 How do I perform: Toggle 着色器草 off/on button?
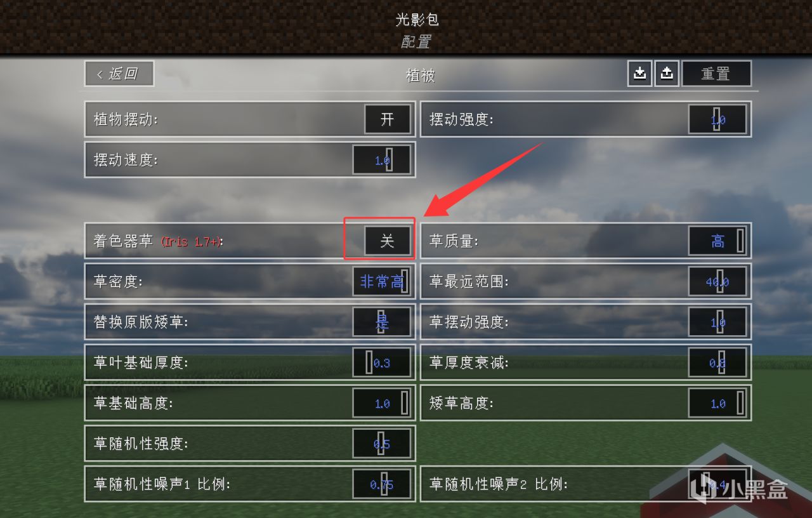[x=388, y=241]
